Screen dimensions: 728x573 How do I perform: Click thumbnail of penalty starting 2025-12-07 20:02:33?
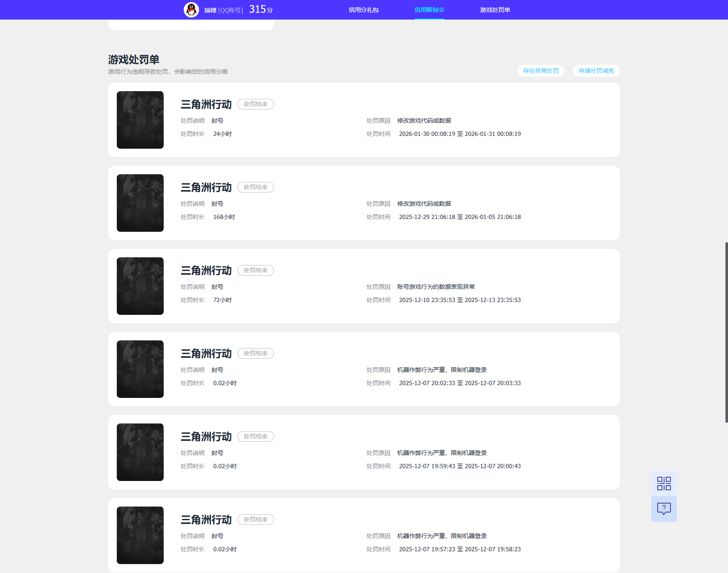click(140, 369)
